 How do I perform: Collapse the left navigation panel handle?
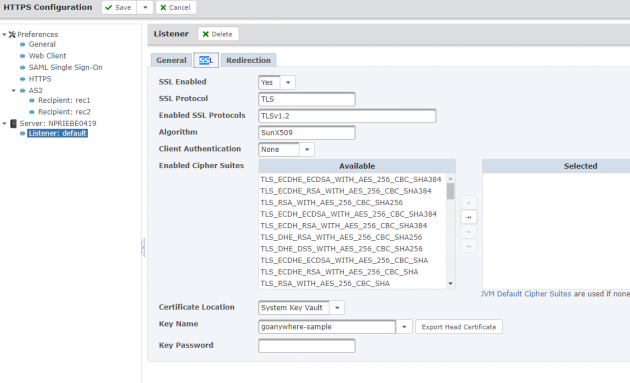coord(143,247)
